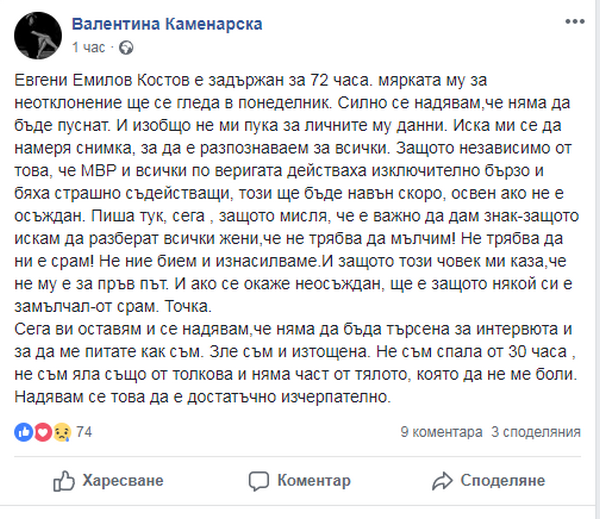The image size is (600, 519).
Task: Click the red heart reaction icon
Action: pyautogui.click(x=43, y=432)
